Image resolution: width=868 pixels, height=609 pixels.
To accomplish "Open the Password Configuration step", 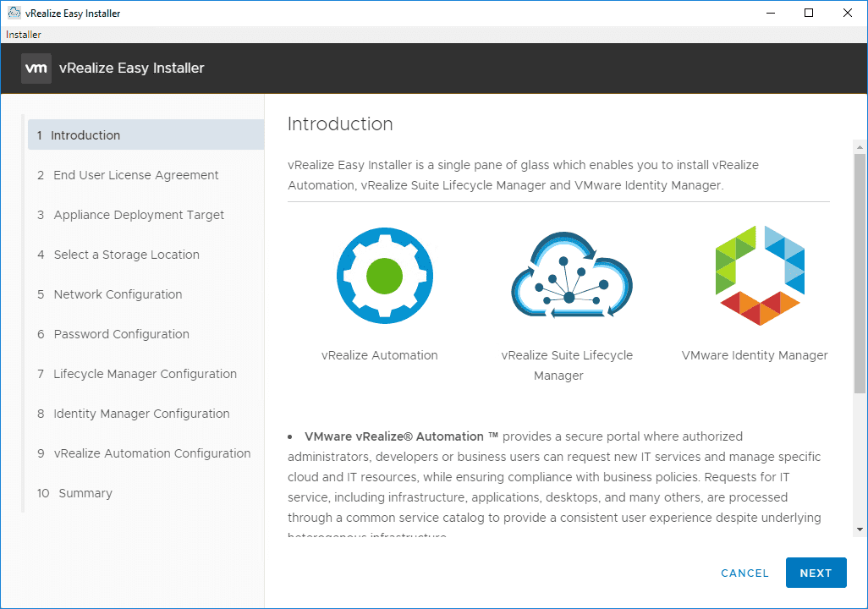I will (121, 333).
